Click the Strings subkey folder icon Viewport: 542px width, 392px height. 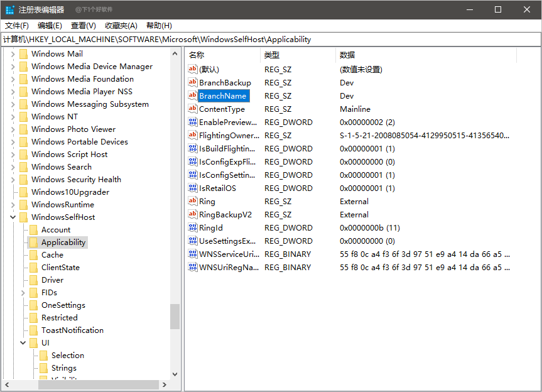click(x=43, y=367)
